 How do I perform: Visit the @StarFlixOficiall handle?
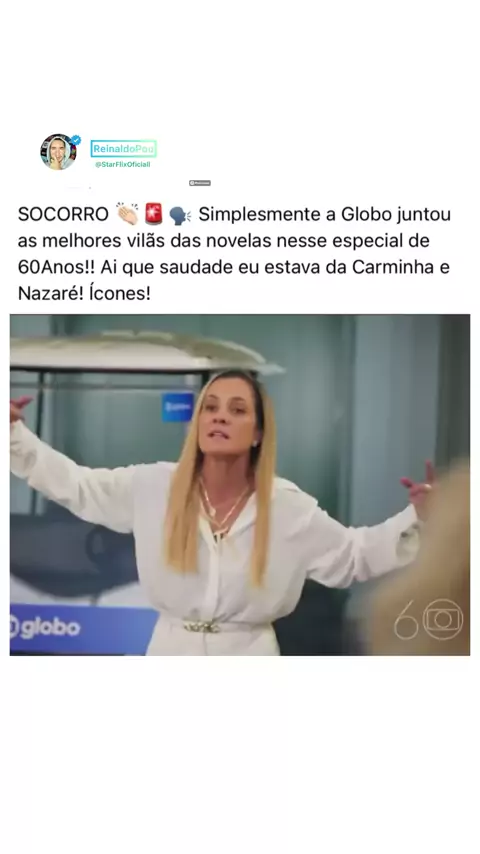click(123, 164)
